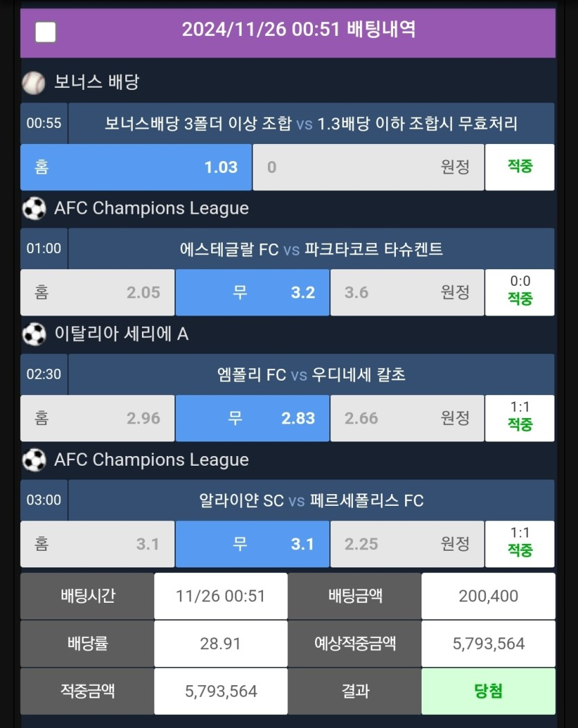This screenshot has height=728, width=578.
Task: Click the 당첨 result cell
Action: pos(488,691)
